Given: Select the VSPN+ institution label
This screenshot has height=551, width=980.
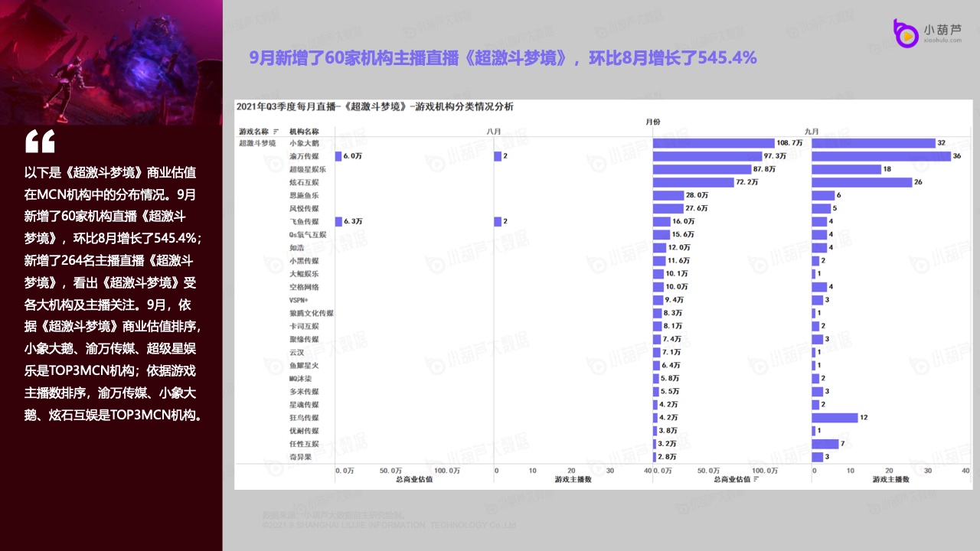Looking at the screenshot, I should coord(299,300).
